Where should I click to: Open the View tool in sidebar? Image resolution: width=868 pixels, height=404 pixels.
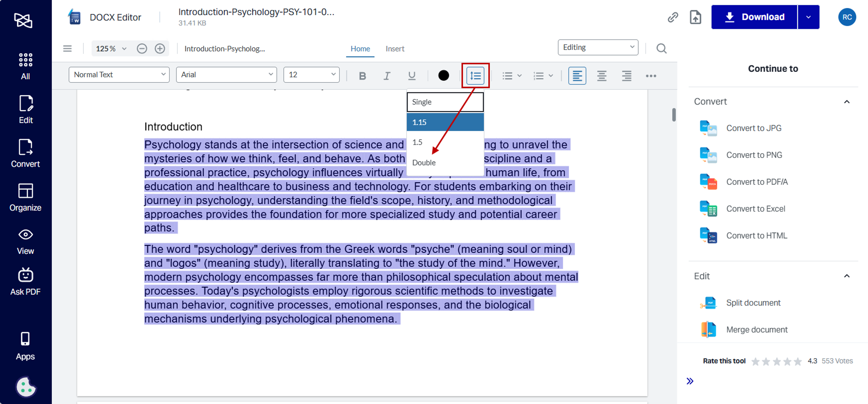pyautogui.click(x=26, y=241)
